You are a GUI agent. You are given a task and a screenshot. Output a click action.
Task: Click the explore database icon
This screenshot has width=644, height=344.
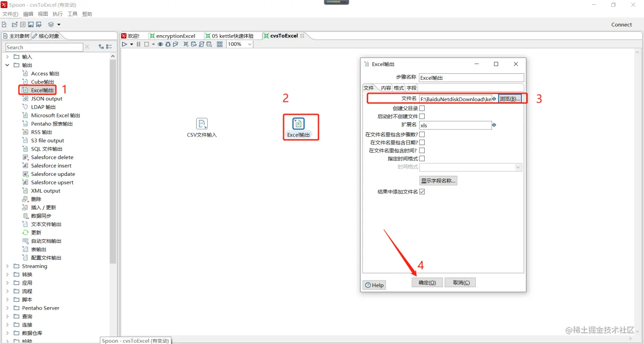[209, 44]
